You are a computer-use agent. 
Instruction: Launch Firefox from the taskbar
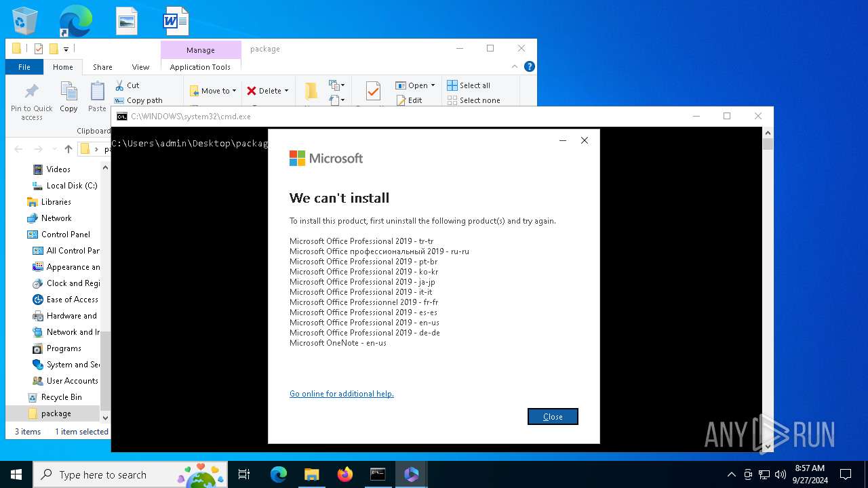click(x=345, y=474)
